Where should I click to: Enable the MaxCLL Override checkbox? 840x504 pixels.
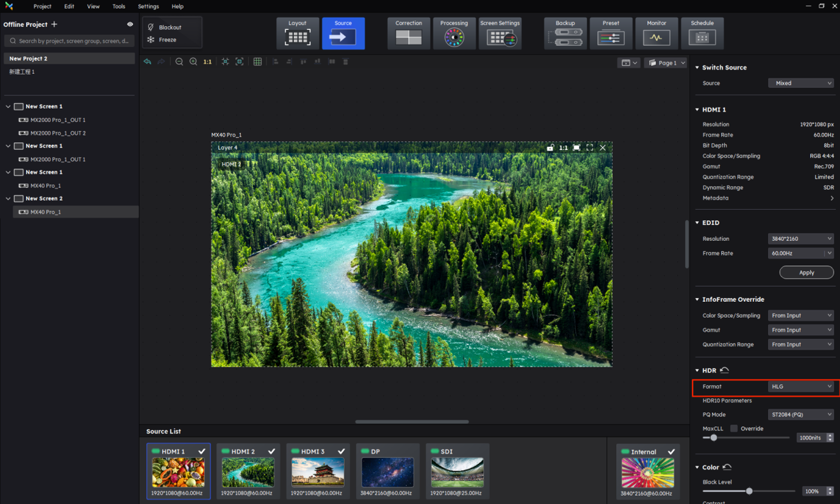(734, 428)
